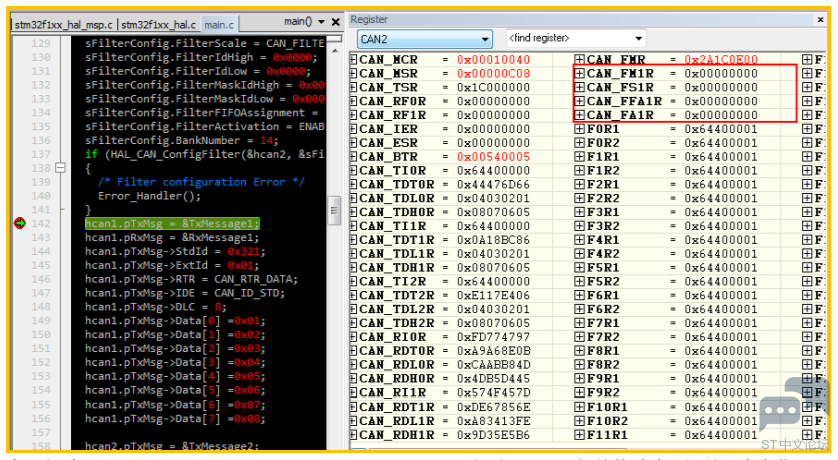Switch to the stm32f1xx_hal_msp.c tab
Image resolution: width=838 pixels, height=460 pixels.
[x=64, y=25]
